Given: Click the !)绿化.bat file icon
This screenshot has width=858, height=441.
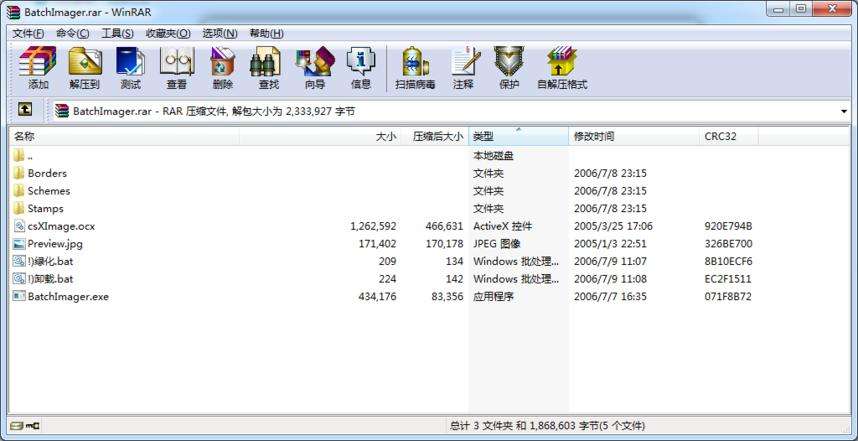Looking at the screenshot, I should [x=19, y=261].
